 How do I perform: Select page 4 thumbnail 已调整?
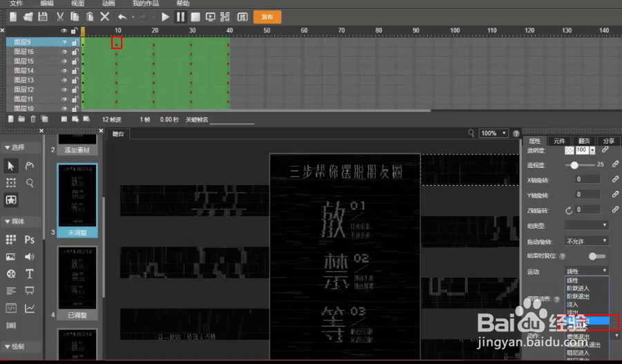pos(77,282)
